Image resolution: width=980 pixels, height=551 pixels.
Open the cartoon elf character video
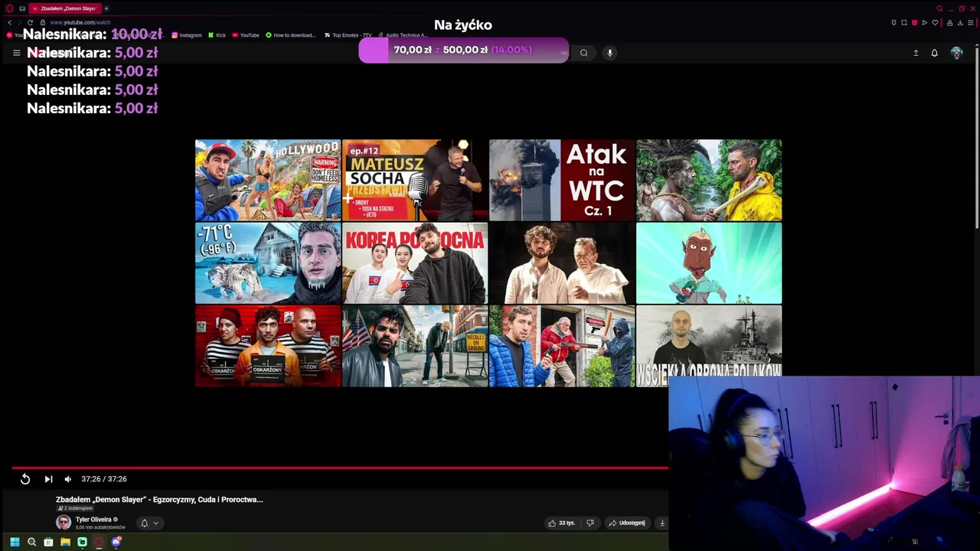tap(709, 263)
